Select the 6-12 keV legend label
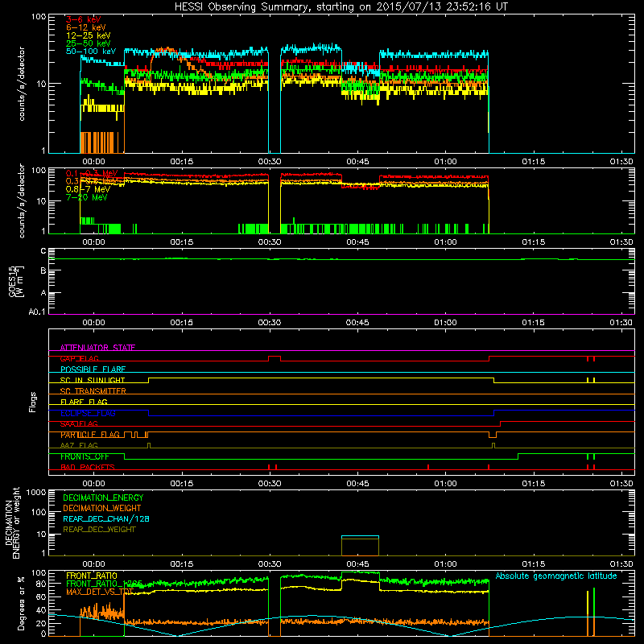Viewport: 644px width, 644px height. [86, 27]
